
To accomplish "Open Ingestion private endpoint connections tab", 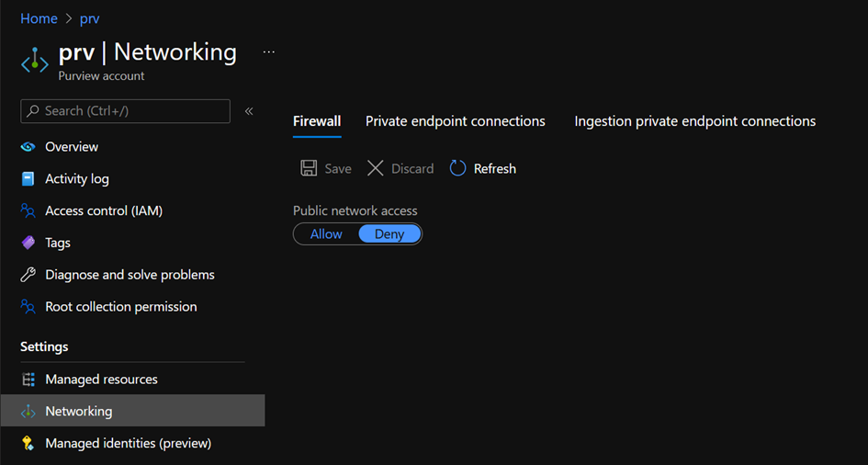I will (694, 121).
